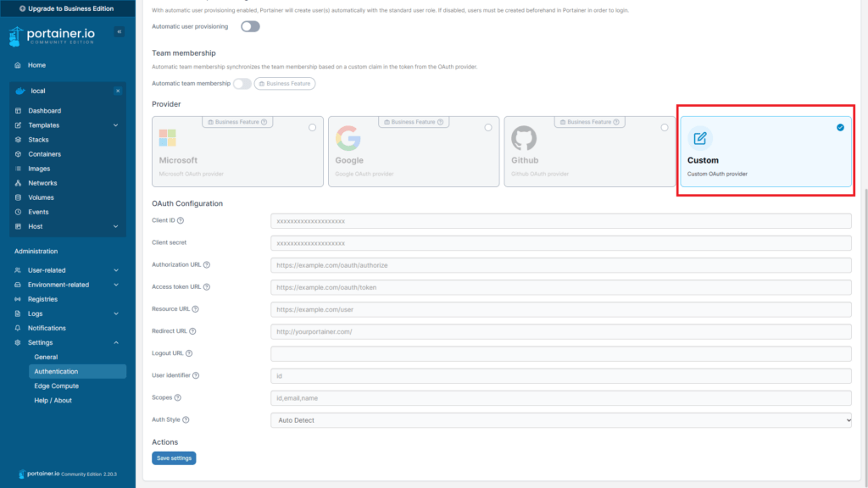Click the Templates icon
This screenshot has width=868, height=488.
pyautogui.click(x=19, y=125)
